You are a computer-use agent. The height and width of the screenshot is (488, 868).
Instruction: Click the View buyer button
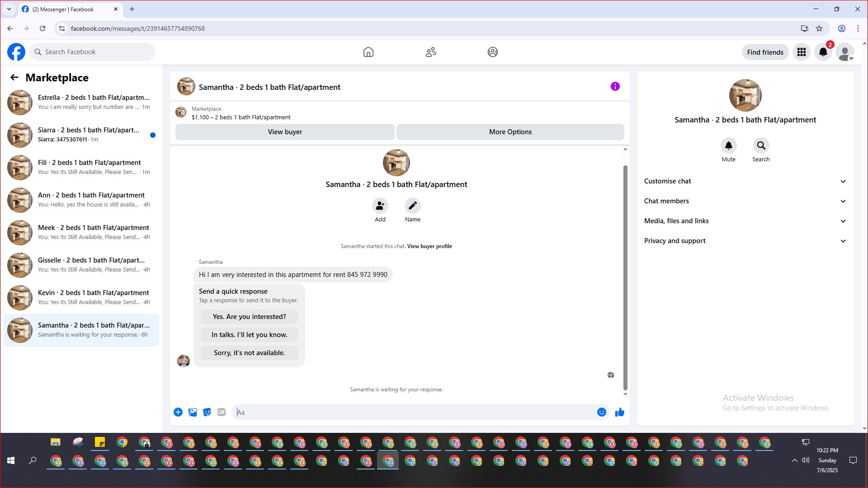(x=285, y=132)
